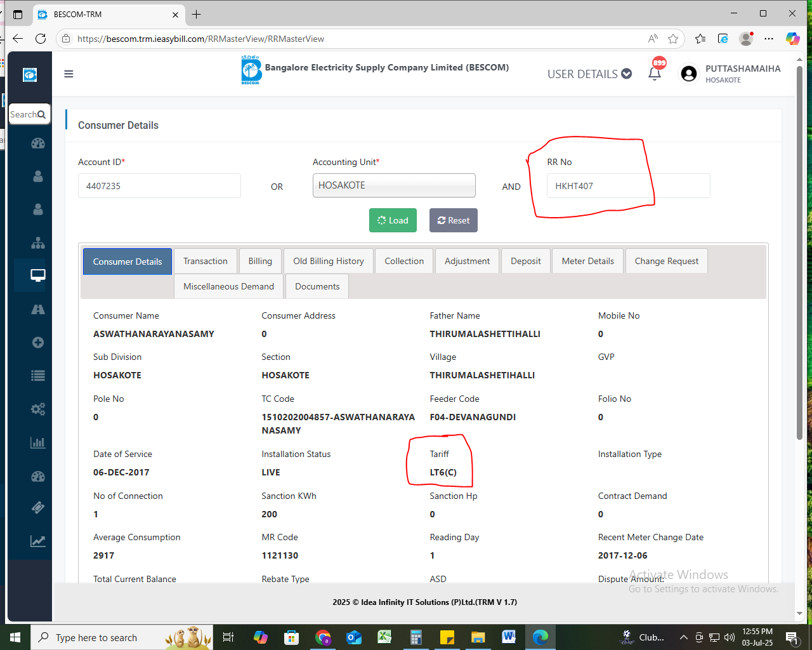Viewport: 812px width, 650px height.
Task: Open the Adjustment tab
Action: coord(468,261)
